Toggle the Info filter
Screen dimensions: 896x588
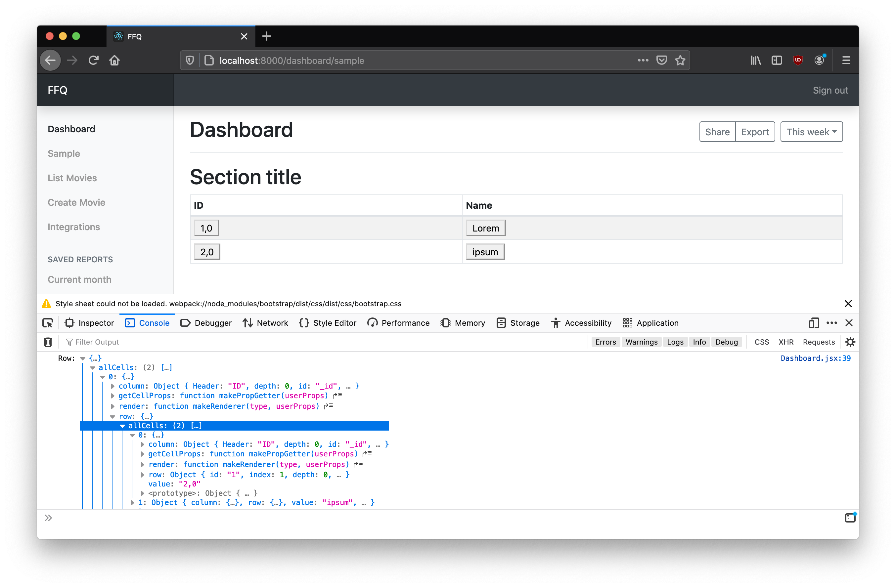click(699, 342)
